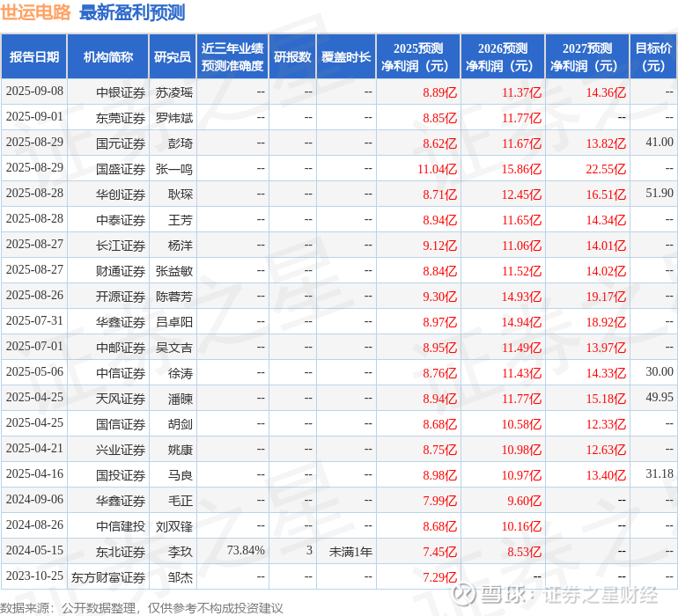Click the 近三年业绩预测准确度 column header
This screenshot has height=616, width=678.
click(232, 56)
